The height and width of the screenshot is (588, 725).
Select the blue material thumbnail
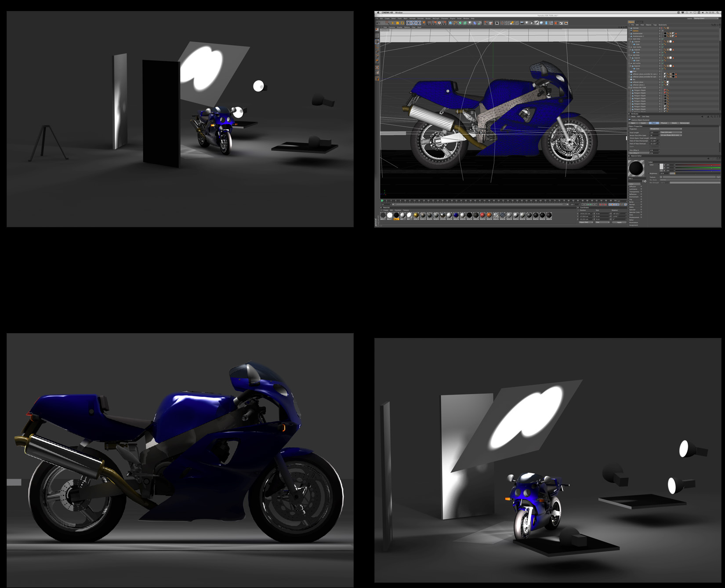tap(456, 215)
